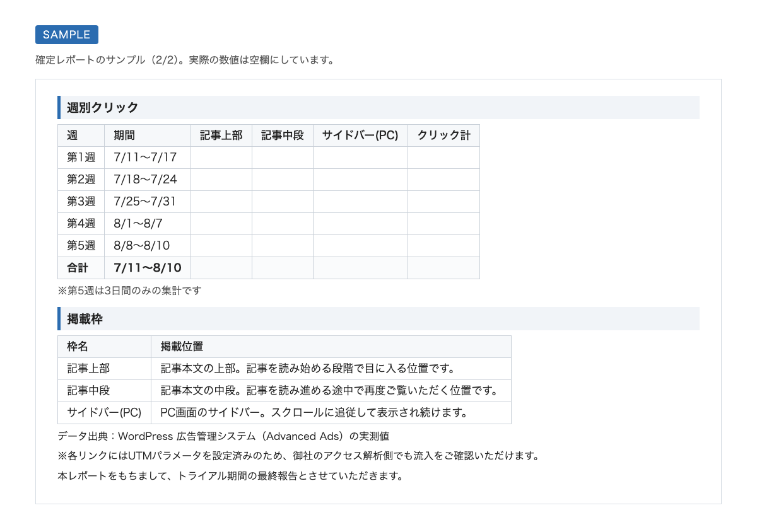This screenshot has height=532, width=757.
Task: Click the 8/8〜8/10 period cell
Action: [148, 246]
